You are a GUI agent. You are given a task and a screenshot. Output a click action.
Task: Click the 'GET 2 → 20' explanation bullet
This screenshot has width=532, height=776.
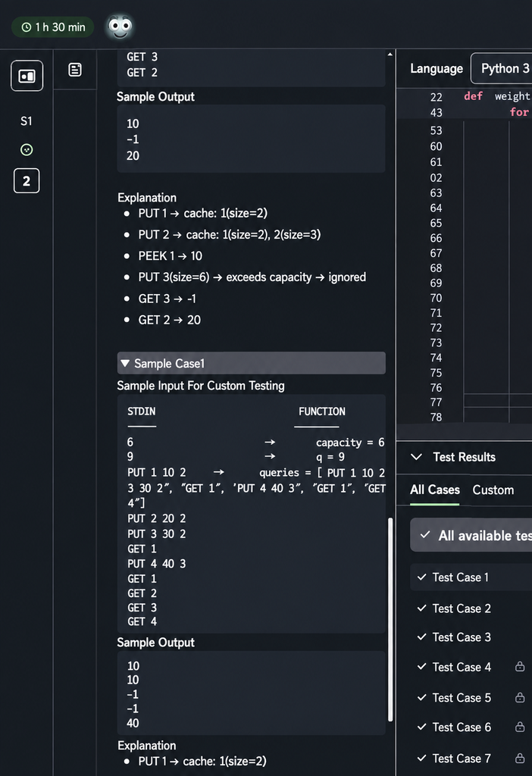[169, 321]
